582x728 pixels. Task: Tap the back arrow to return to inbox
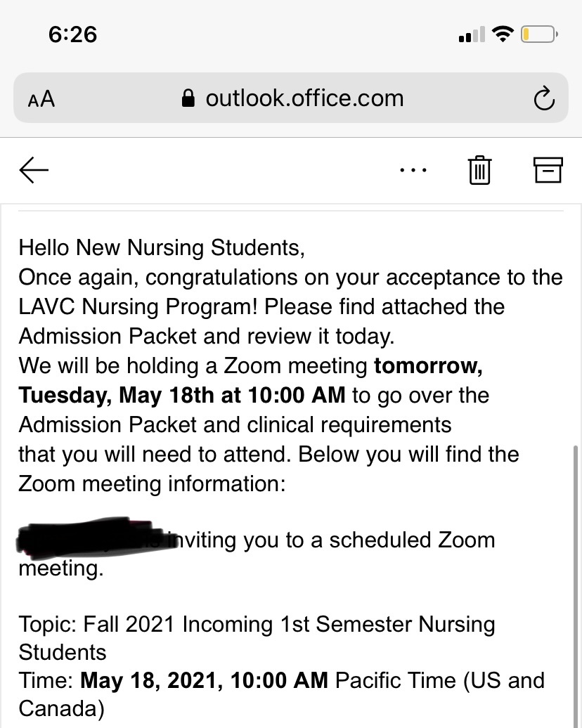coord(34,170)
